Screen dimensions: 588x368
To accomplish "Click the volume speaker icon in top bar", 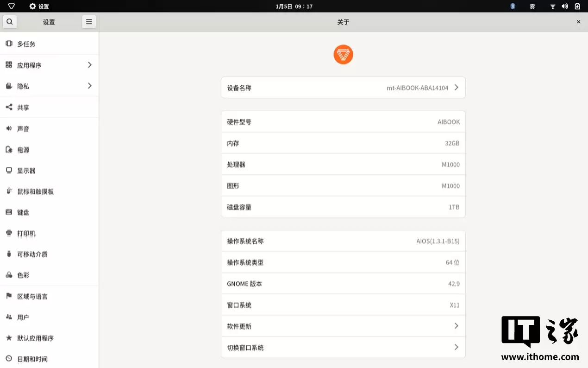I will (565, 6).
